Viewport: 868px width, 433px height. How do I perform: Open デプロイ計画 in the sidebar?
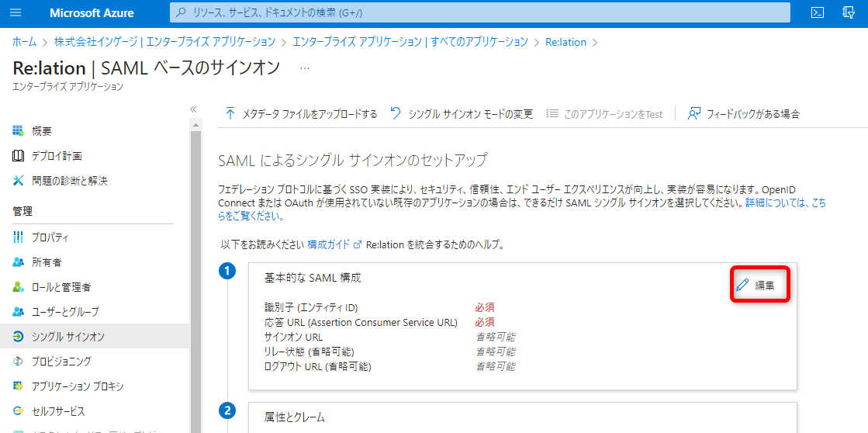pos(57,156)
